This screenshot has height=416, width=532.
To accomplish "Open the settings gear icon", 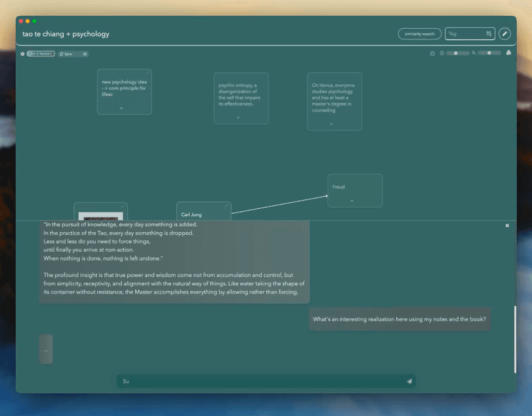I will tap(22, 54).
